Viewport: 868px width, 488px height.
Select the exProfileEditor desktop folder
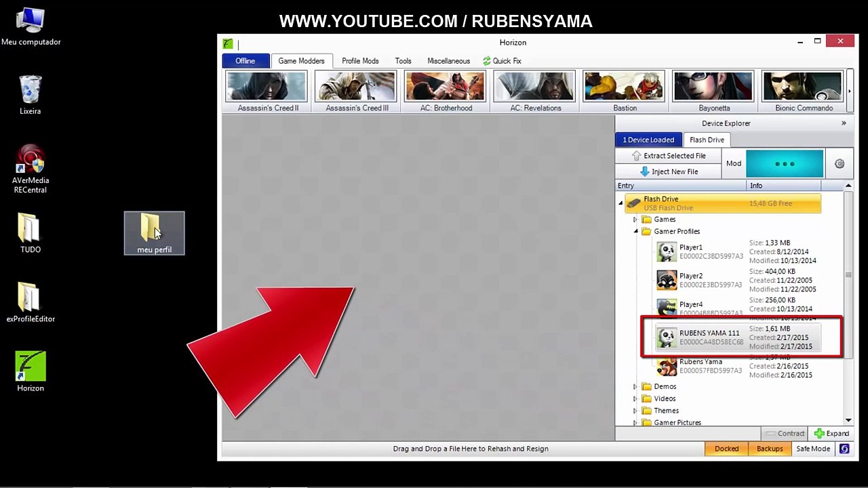coord(31,302)
